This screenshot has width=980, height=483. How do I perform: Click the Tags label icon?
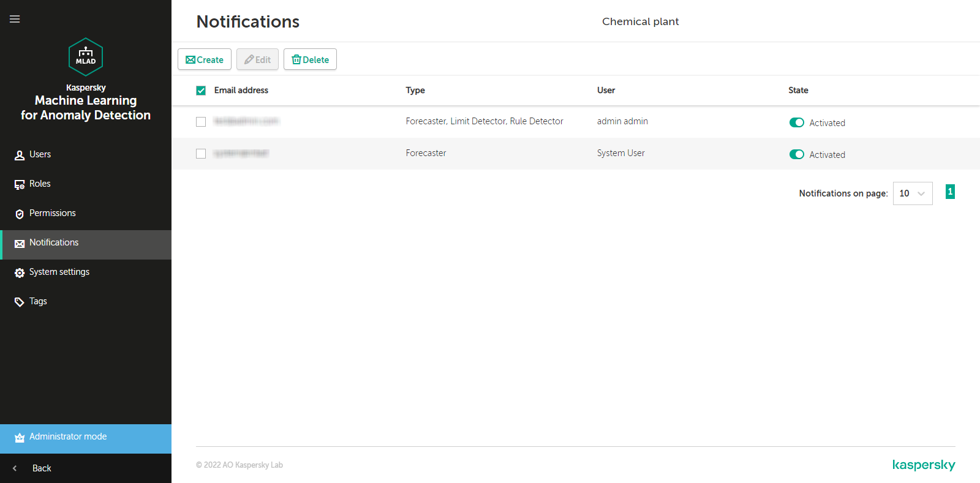pos(20,302)
